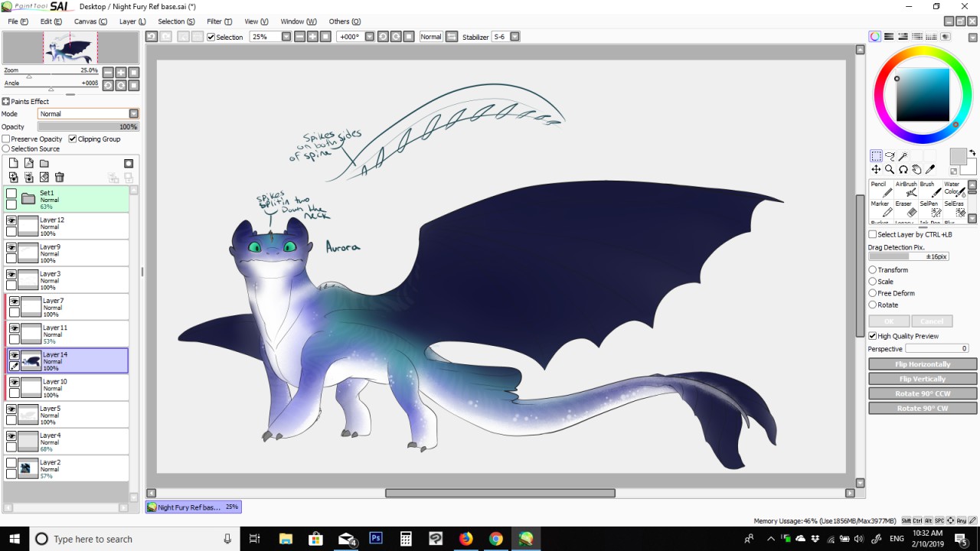The width and height of the screenshot is (980, 551).
Task: Disable High Quality Preview
Action: (873, 336)
